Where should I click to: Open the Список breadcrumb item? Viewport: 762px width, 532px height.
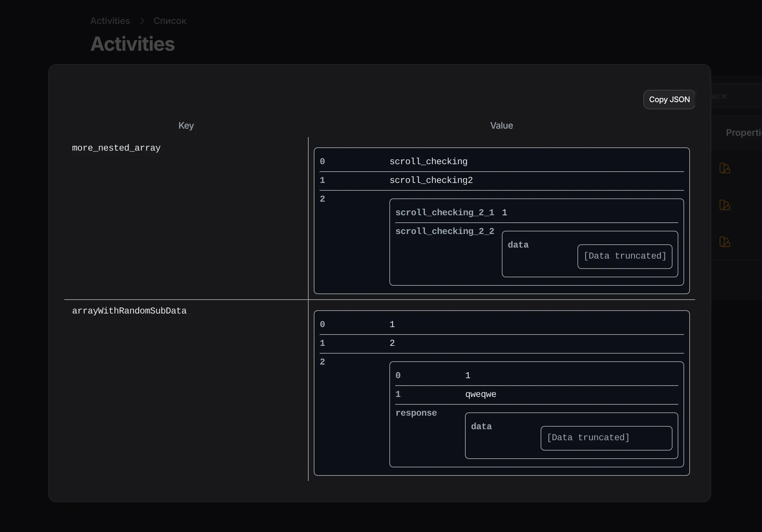coord(170,21)
